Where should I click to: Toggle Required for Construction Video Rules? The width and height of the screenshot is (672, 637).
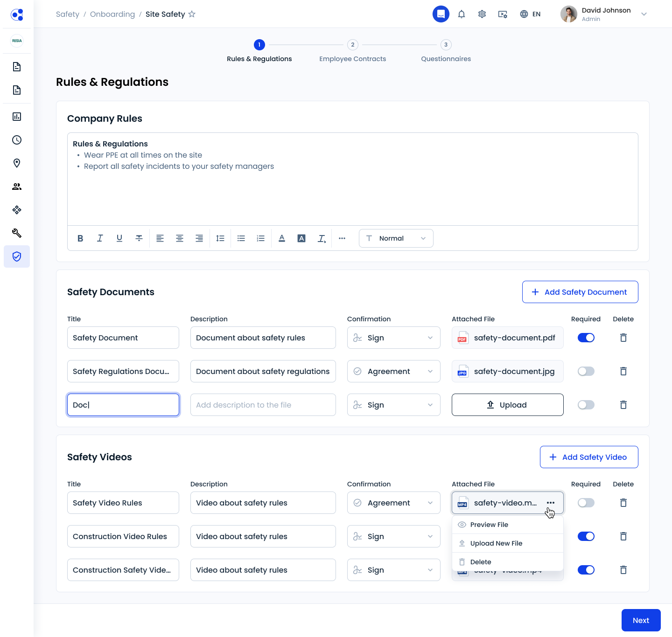pyautogui.click(x=586, y=536)
